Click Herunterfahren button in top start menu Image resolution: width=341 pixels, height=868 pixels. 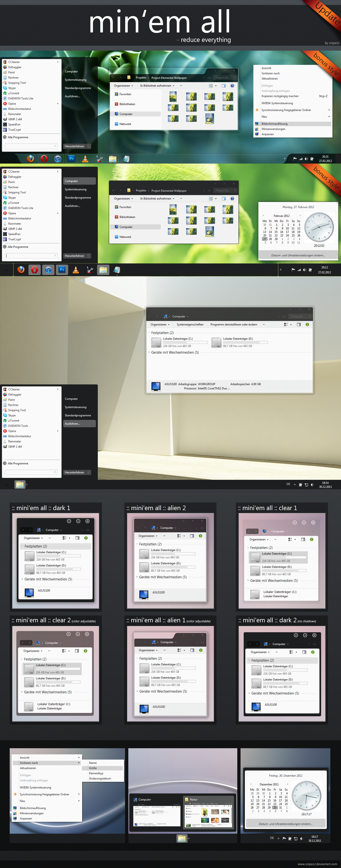tap(74, 146)
